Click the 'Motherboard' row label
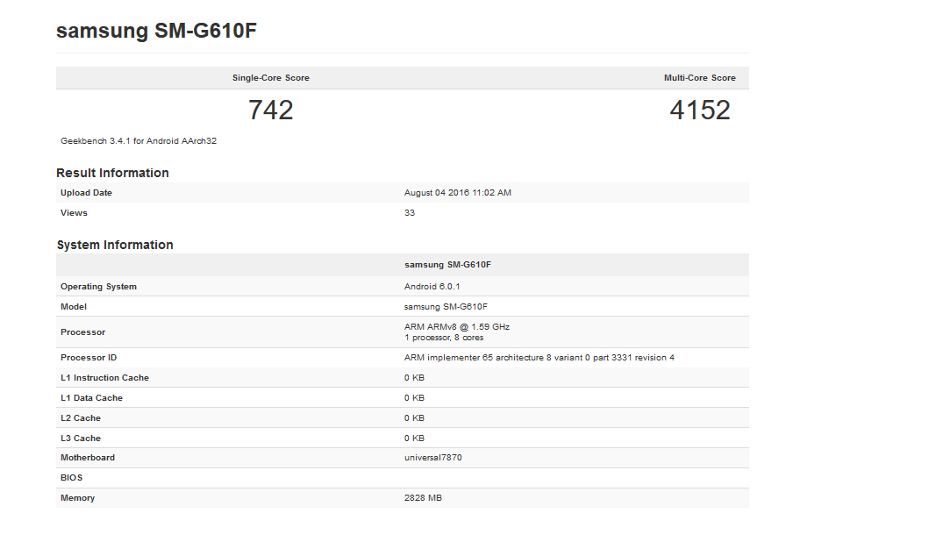This screenshot has height=549, width=950. (x=87, y=458)
